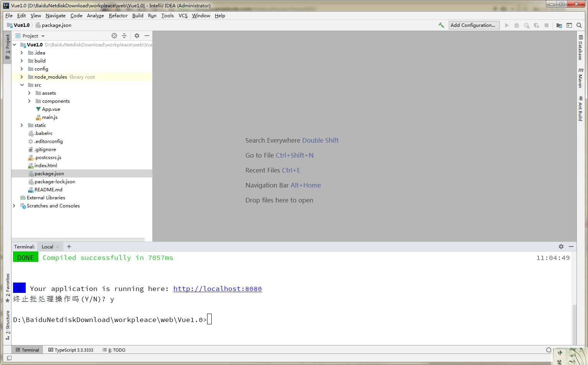Open Project Structure icon in toolbar
This screenshot has height=365, width=588.
click(559, 25)
